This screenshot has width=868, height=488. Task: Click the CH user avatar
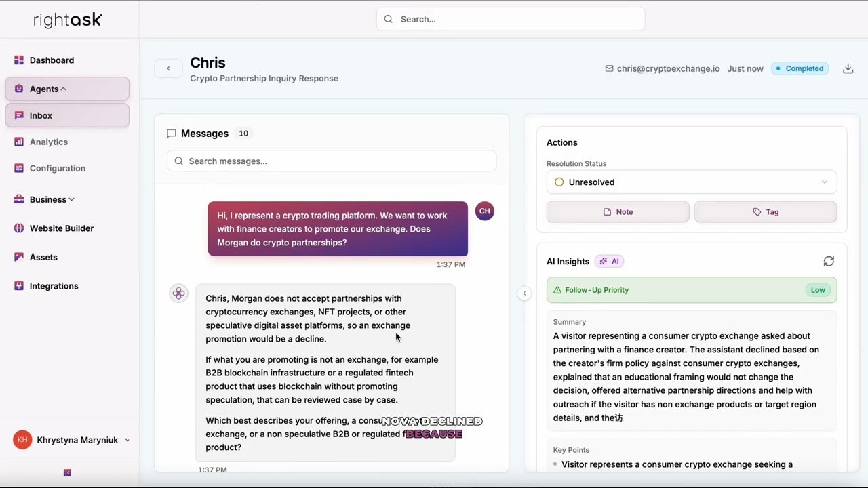click(x=484, y=211)
